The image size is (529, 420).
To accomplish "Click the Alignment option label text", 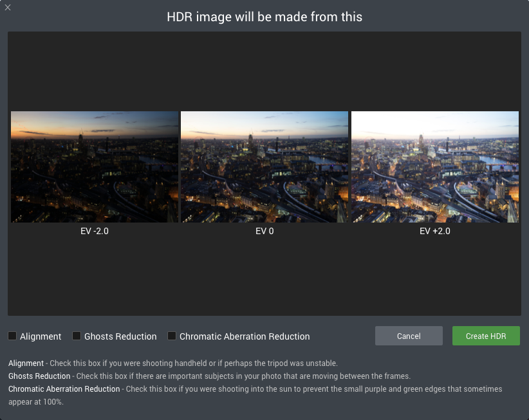I will [x=41, y=336].
